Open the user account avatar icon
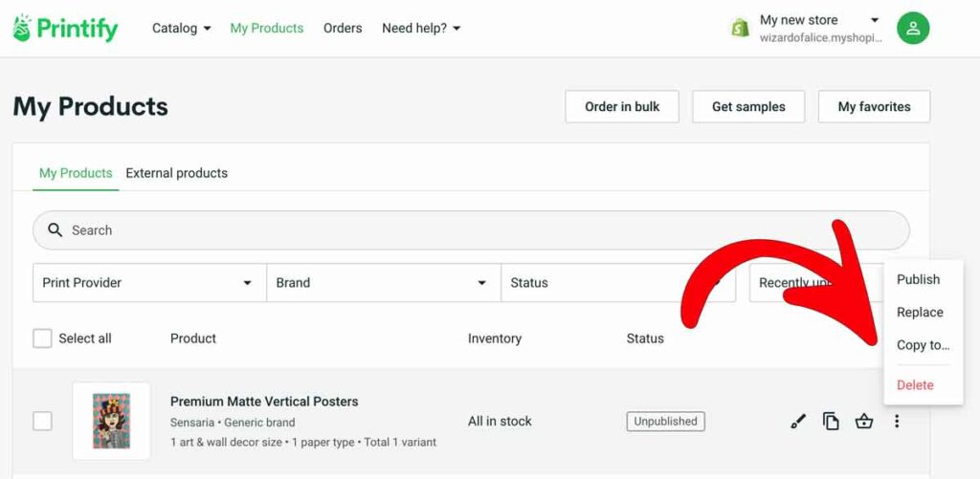Viewport: 980px width, 479px height. pyautogui.click(x=913, y=28)
